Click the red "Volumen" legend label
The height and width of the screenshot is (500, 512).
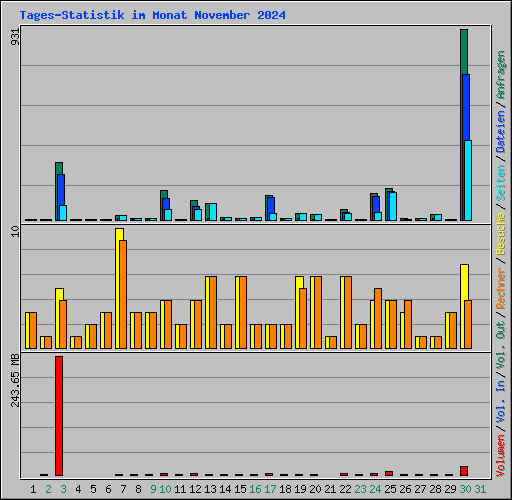501,456
